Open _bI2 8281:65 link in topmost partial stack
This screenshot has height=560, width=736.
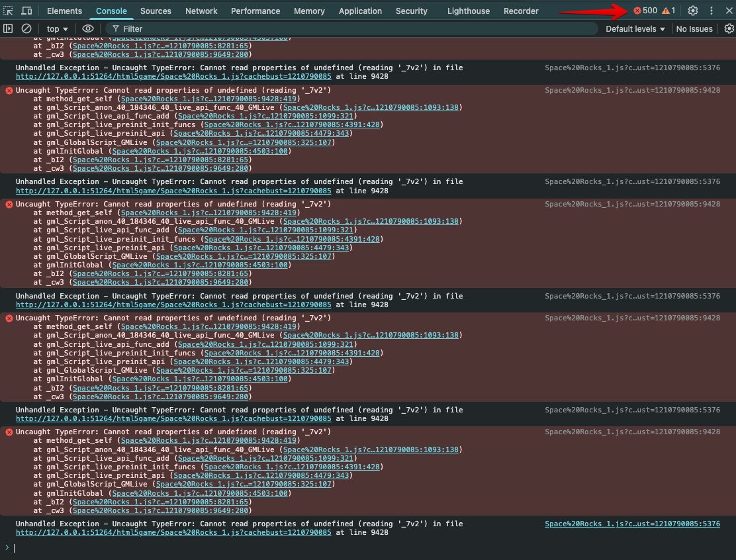coord(161,46)
